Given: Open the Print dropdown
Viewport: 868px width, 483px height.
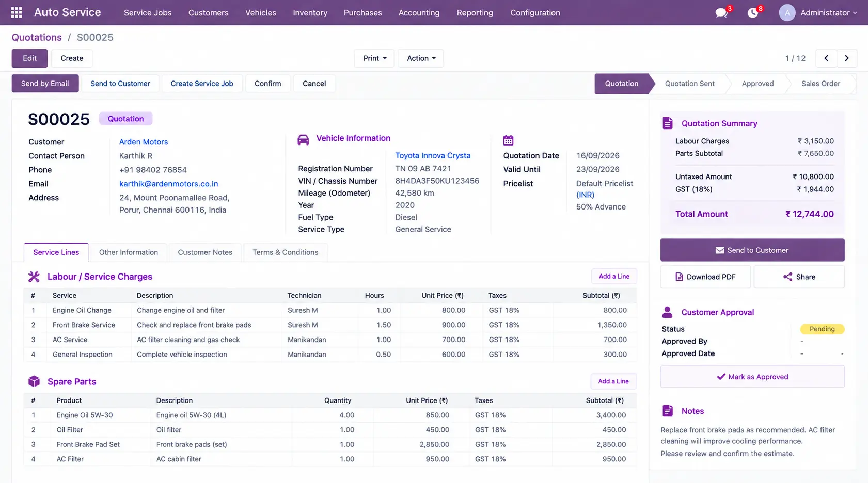Looking at the screenshot, I should (x=374, y=58).
